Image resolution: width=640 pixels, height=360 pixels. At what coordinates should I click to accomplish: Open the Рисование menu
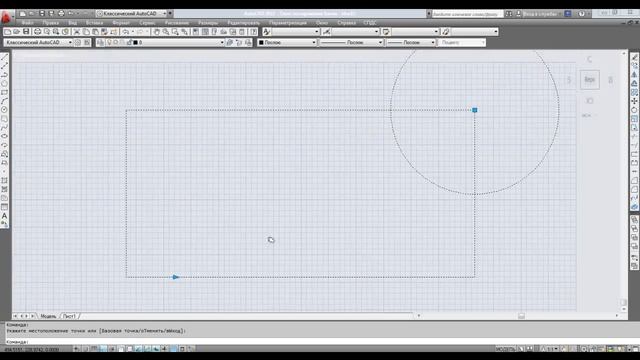tap(177, 23)
